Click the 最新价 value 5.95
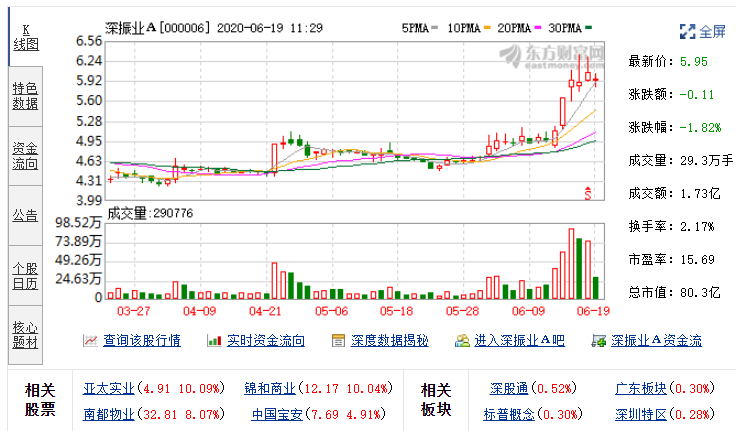The height and width of the screenshot is (431, 736). (x=694, y=62)
